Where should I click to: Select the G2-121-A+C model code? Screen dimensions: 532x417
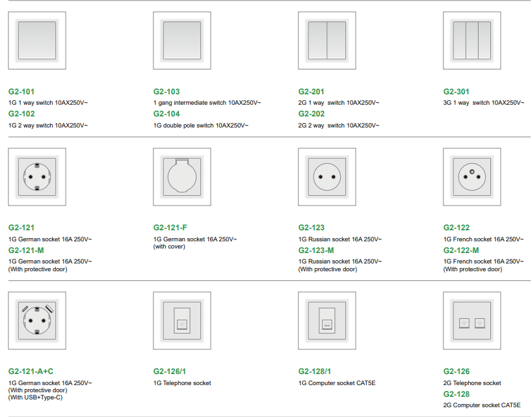(31, 371)
